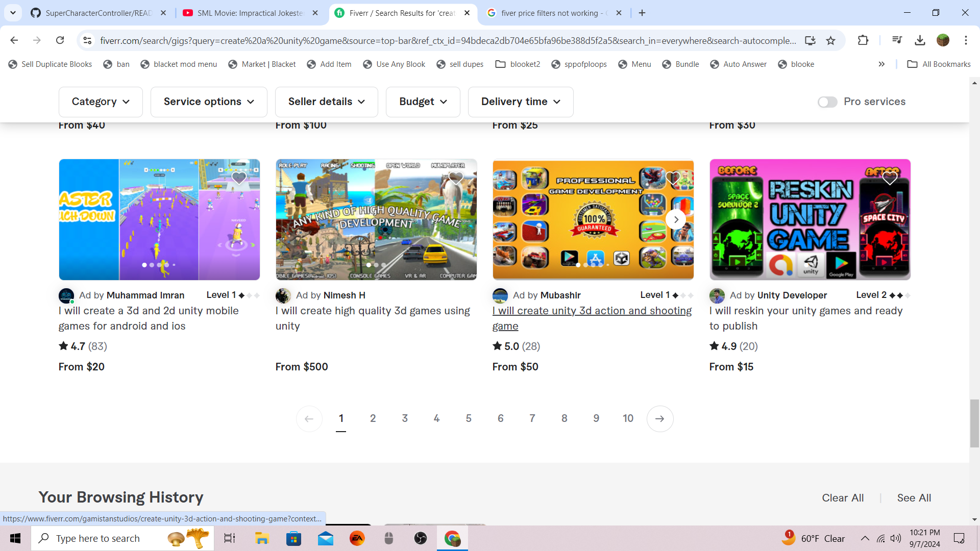The height and width of the screenshot is (551, 980).
Task: Open Chrome extensions puzzle icon
Action: [x=863, y=40]
